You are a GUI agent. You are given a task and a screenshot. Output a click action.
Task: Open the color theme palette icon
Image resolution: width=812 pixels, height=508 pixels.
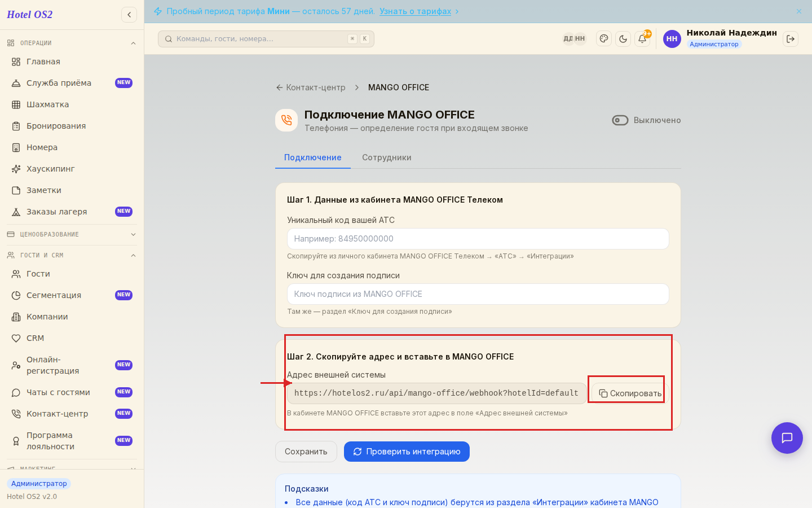(604, 39)
